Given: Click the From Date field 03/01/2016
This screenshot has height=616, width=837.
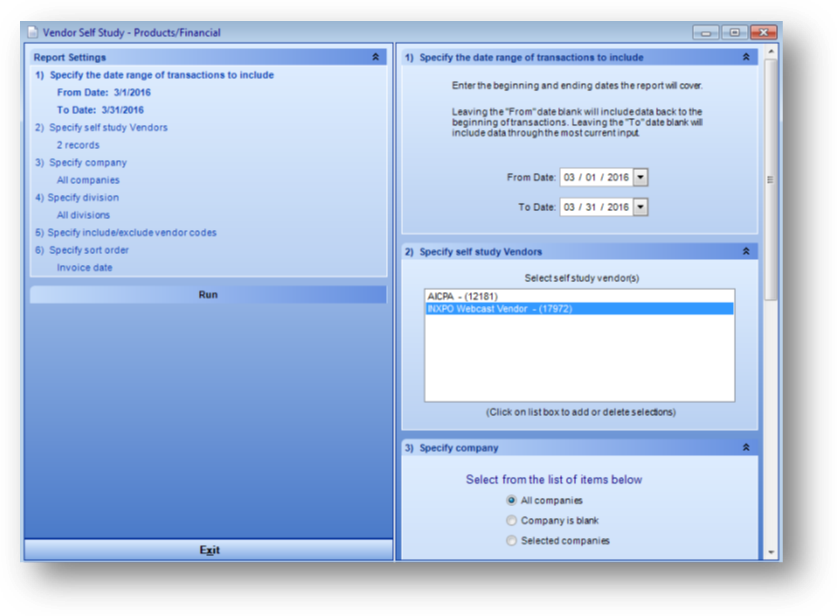Looking at the screenshot, I should 596,177.
